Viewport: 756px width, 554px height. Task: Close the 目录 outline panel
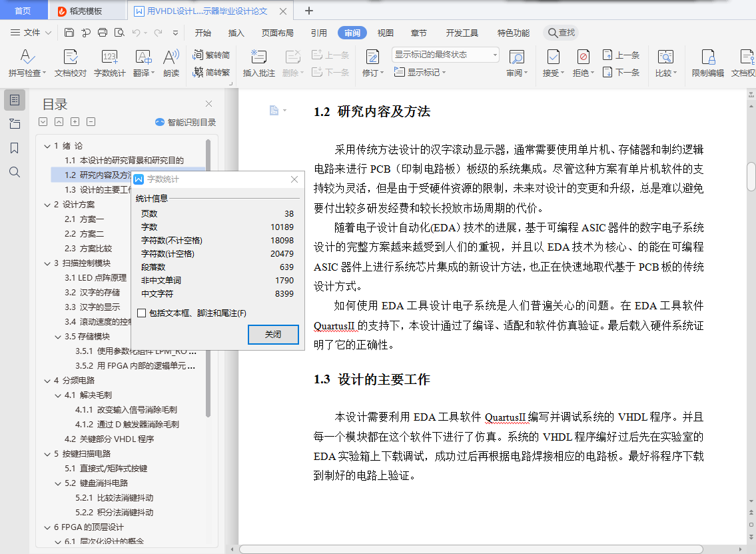click(208, 104)
